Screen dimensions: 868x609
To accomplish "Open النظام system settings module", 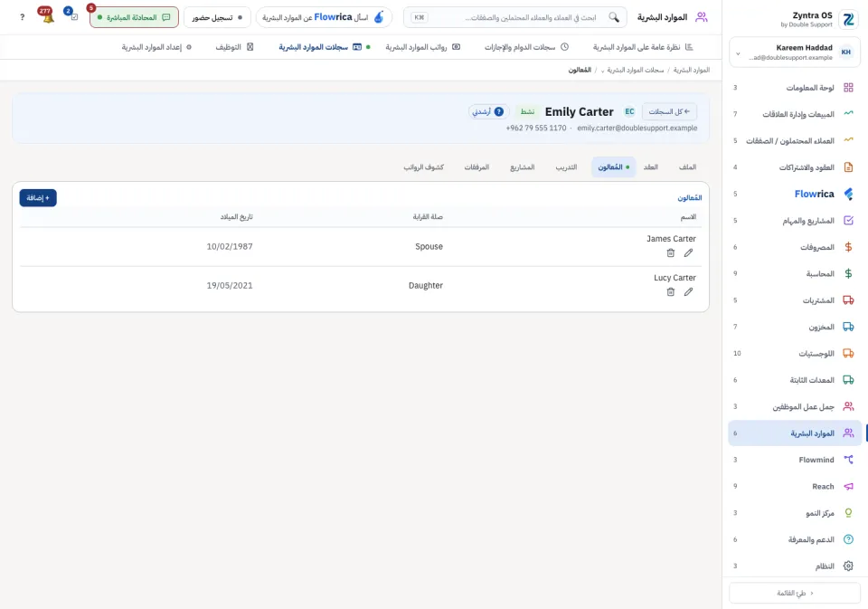I will coord(795,566).
